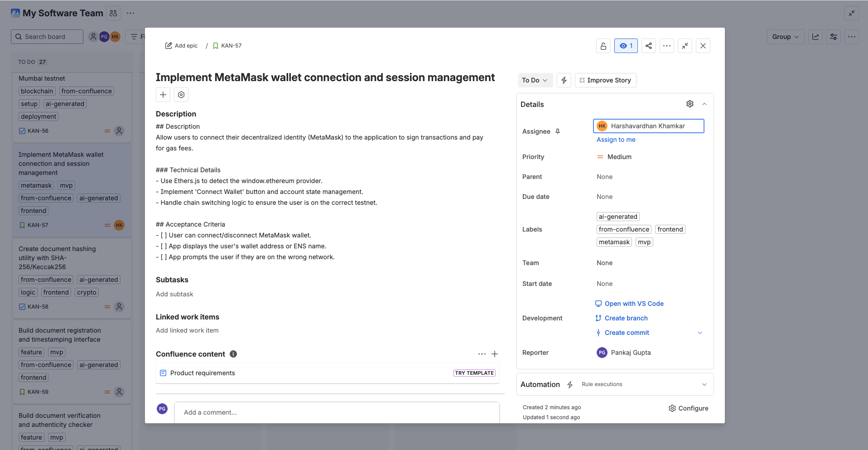Image resolution: width=868 pixels, height=450 pixels.
Task: Open the Product requirements page item
Action: [x=328, y=373]
